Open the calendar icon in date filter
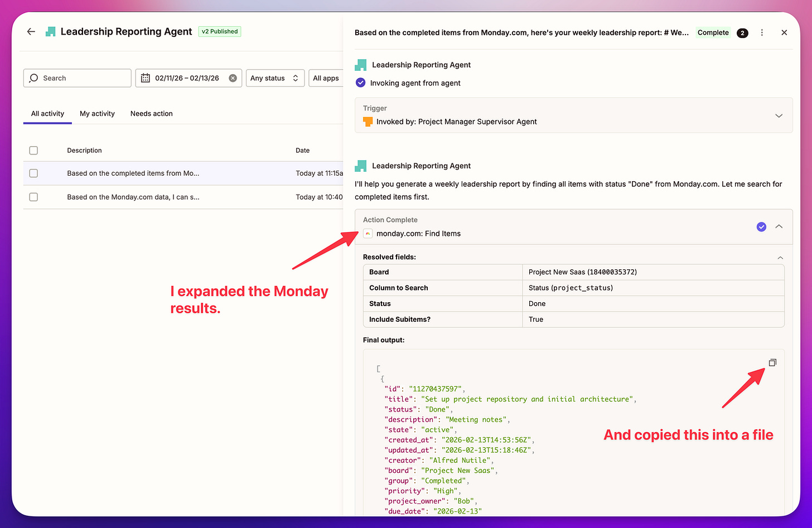Image resolution: width=812 pixels, height=528 pixels. tap(146, 78)
